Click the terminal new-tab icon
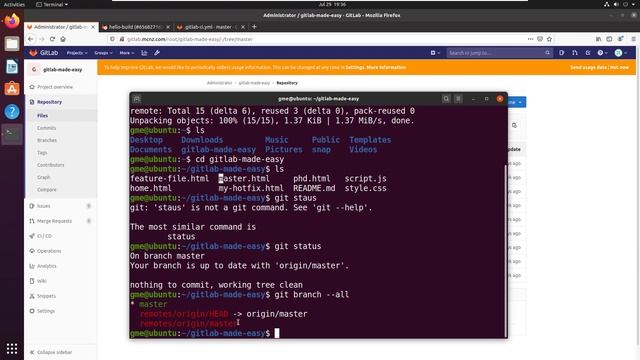 (x=137, y=99)
